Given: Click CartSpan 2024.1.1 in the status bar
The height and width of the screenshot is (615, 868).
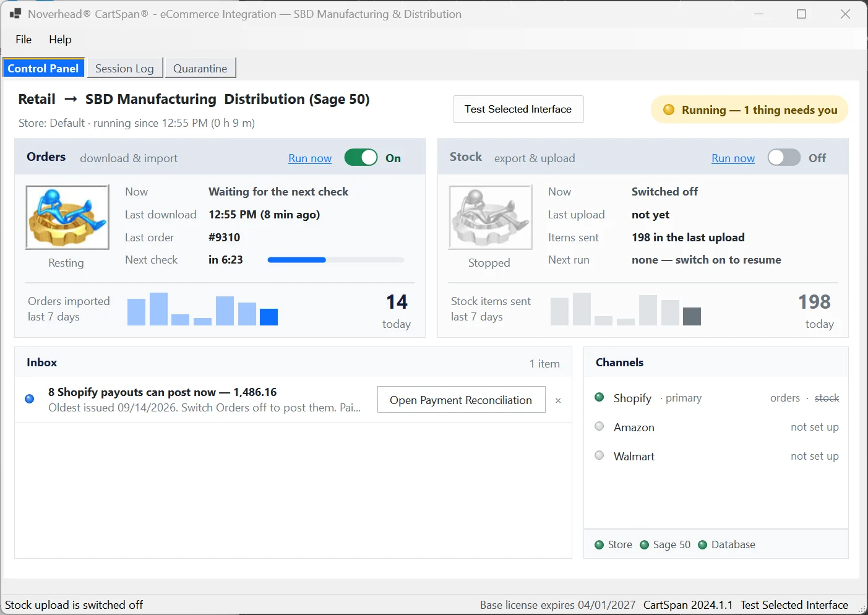Looking at the screenshot, I should tap(688, 605).
